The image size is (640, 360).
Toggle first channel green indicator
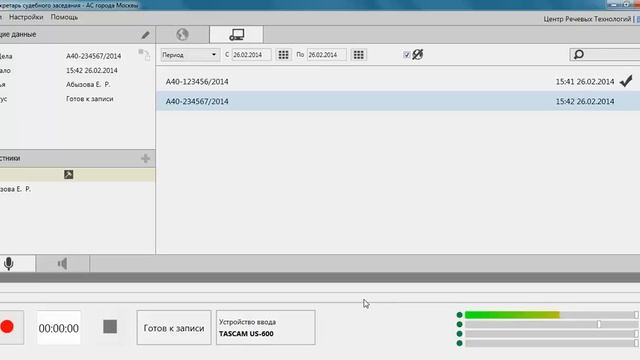(x=459, y=315)
